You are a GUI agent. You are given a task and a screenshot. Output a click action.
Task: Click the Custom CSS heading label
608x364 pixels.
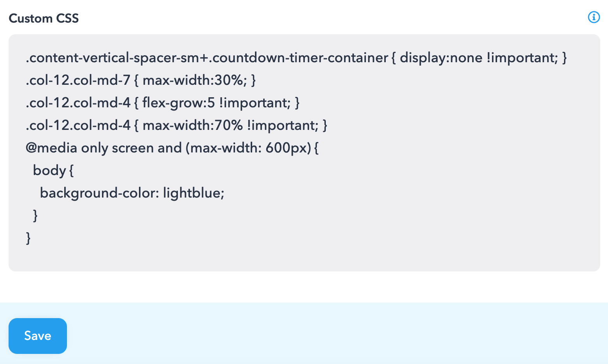pyautogui.click(x=44, y=18)
